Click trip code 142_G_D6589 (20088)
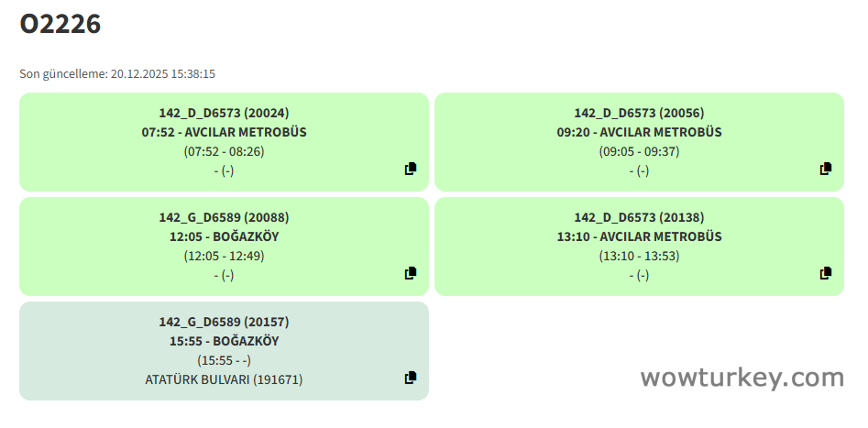The width and height of the screenshot is (868, 428). coord(224,217)
